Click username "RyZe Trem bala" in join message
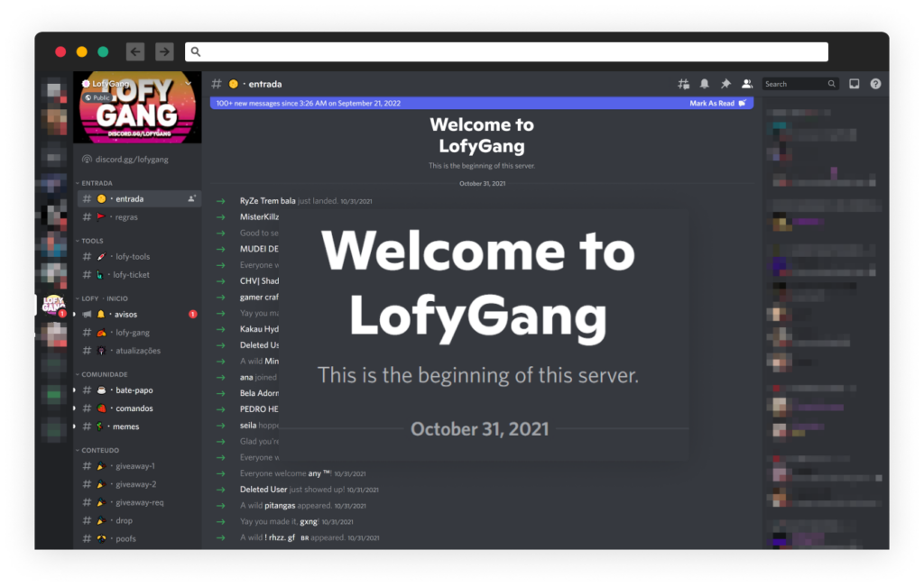The image size is (924, 587). click(267, 201)
